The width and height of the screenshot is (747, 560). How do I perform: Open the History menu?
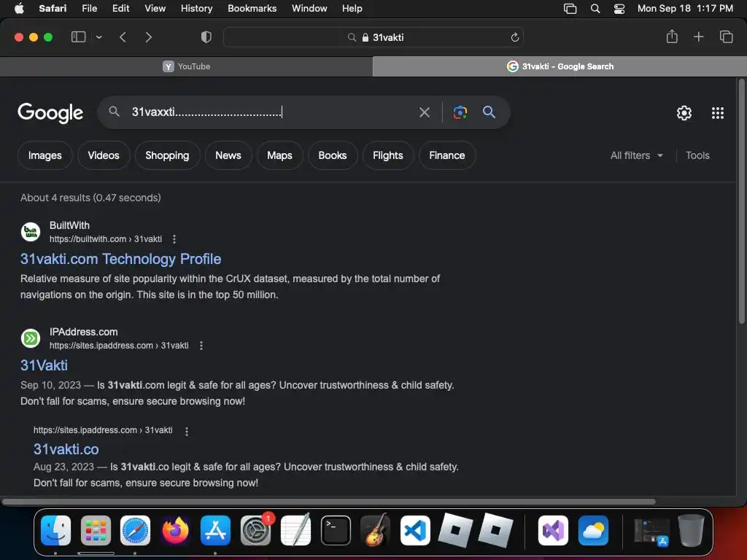click(x=196, y=8)
